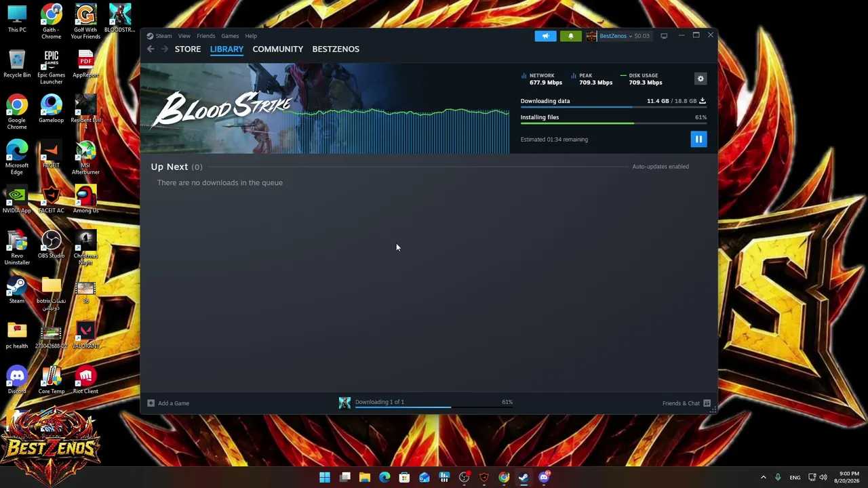Open Steam notifications bell
This screenshot has width=868, height=488.
pos(570,36)
